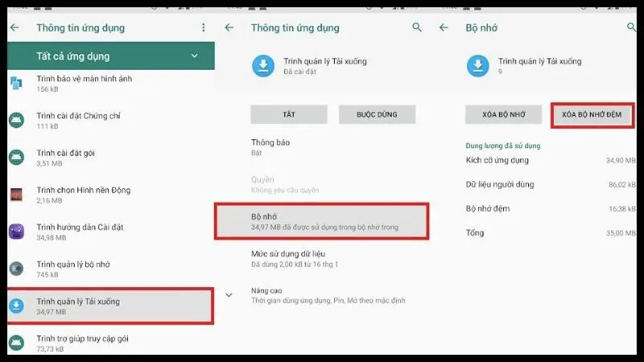Go back from the app list screen
This screenshot has height=362, width=644.
tap(14, 27)
